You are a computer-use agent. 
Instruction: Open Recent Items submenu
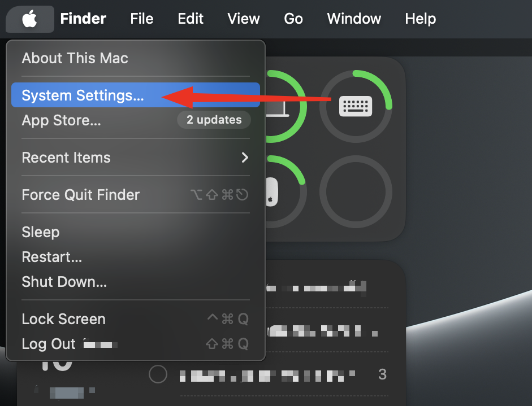tap(136, 157)
